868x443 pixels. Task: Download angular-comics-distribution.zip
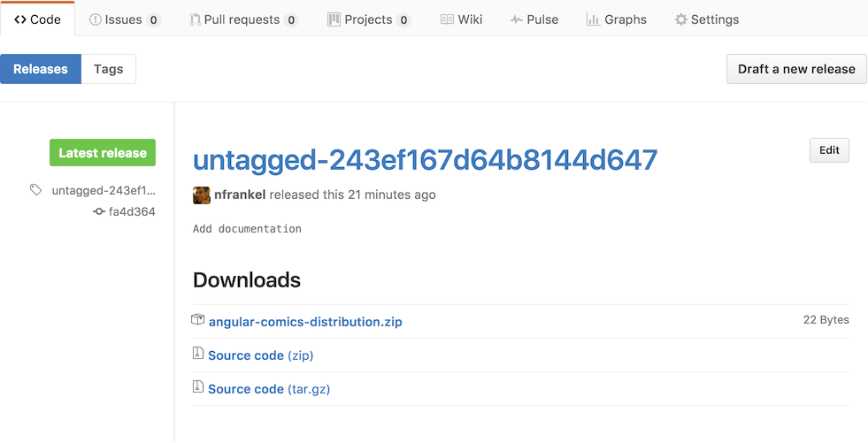(305, 321)
